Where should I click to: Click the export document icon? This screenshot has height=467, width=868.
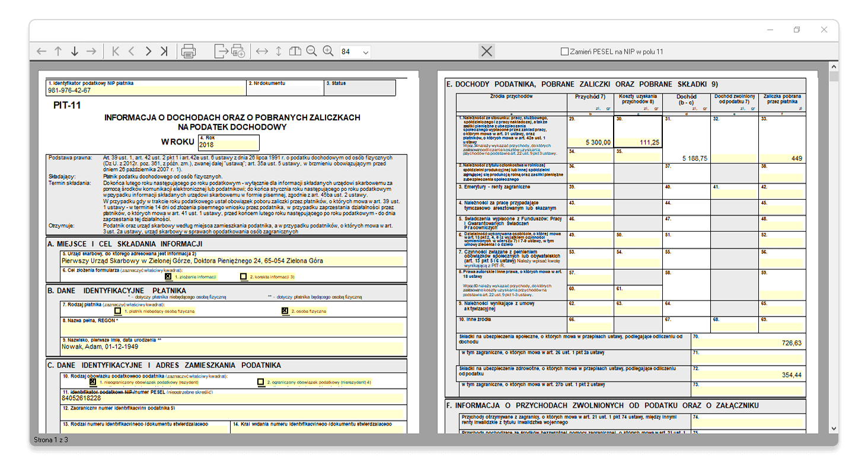[x=221, y=52]
